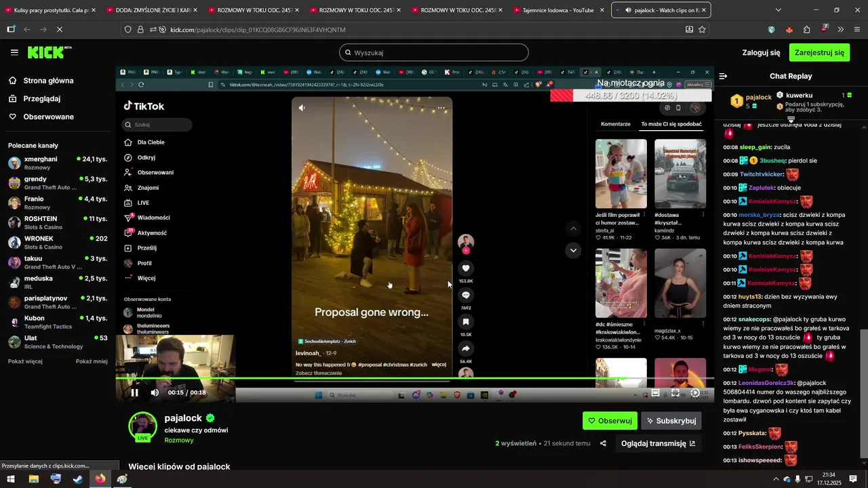Screen dimensions: 868x488
Task: Open Obserwowane in sidebar
Action: [x=48, y=117]
